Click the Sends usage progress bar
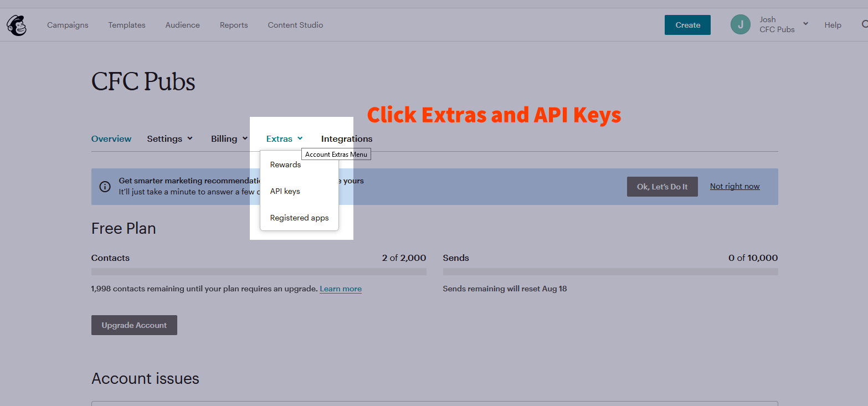868x406 pixels. click(610, 272)
